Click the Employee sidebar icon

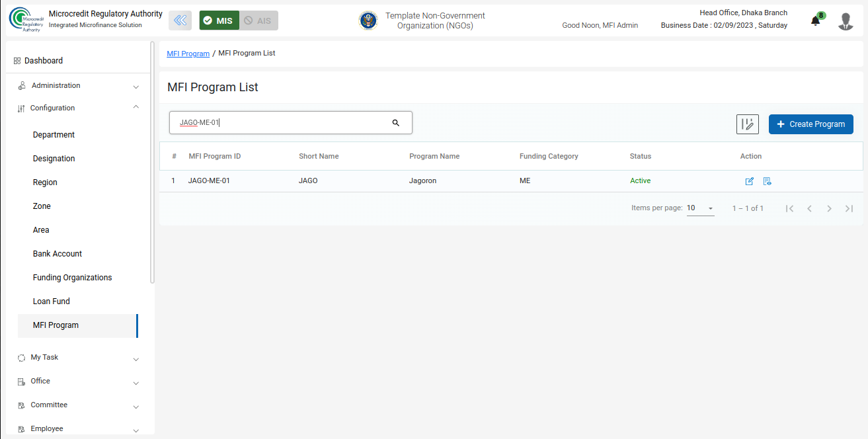pos(21,429)
